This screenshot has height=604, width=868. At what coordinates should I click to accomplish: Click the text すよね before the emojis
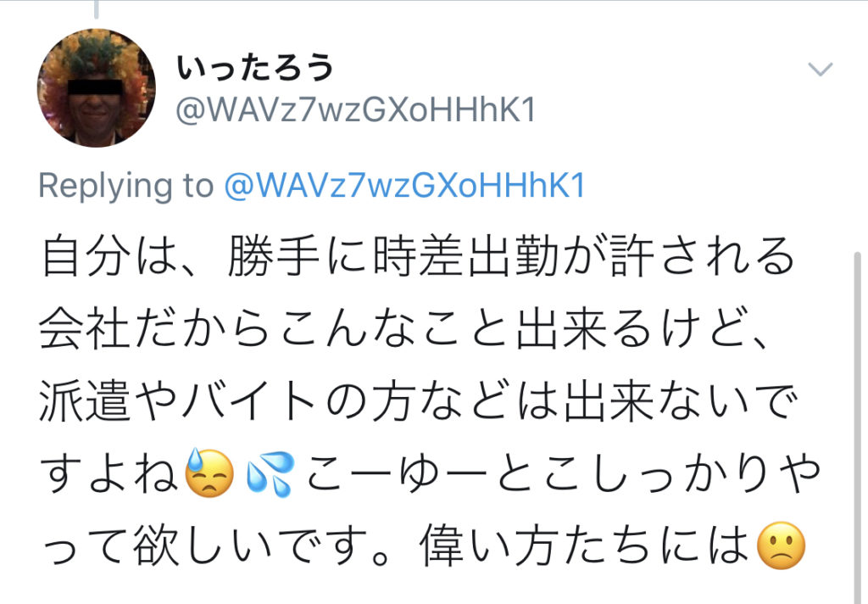tap(109, 473)
